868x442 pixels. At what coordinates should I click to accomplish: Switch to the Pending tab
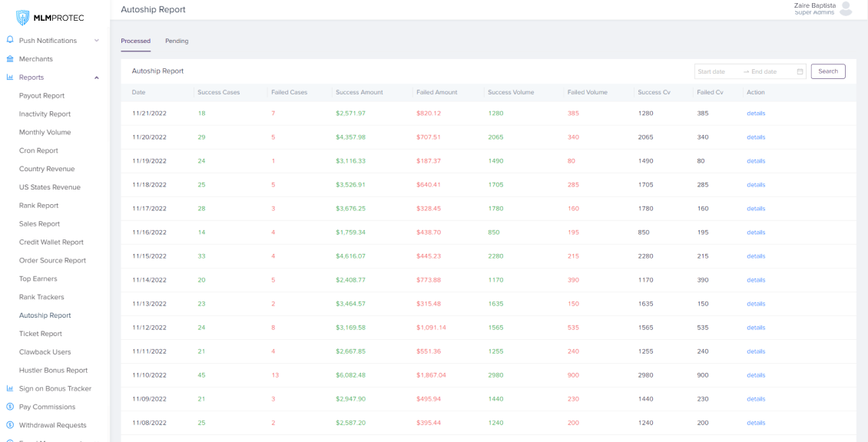coord(177,41)
